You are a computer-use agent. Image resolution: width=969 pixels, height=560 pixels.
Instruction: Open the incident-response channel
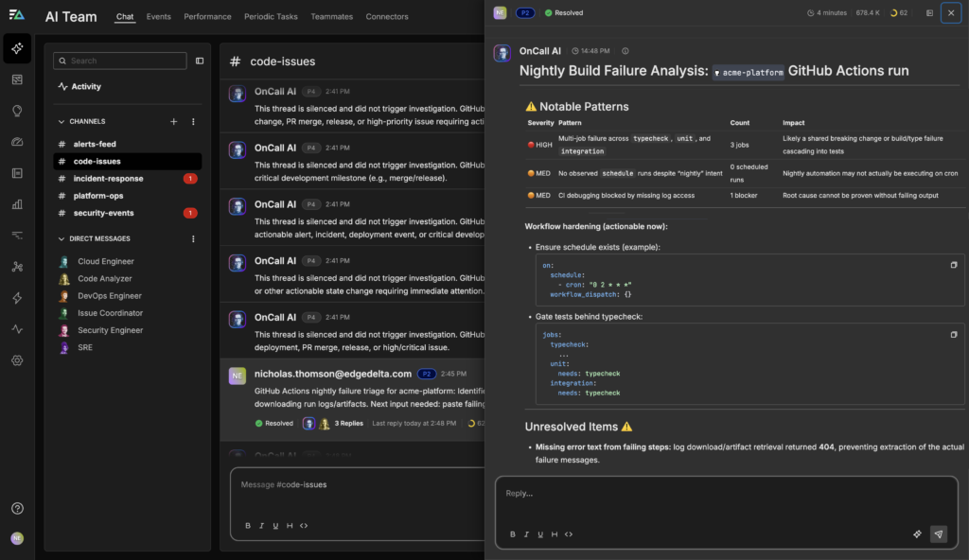108,179
